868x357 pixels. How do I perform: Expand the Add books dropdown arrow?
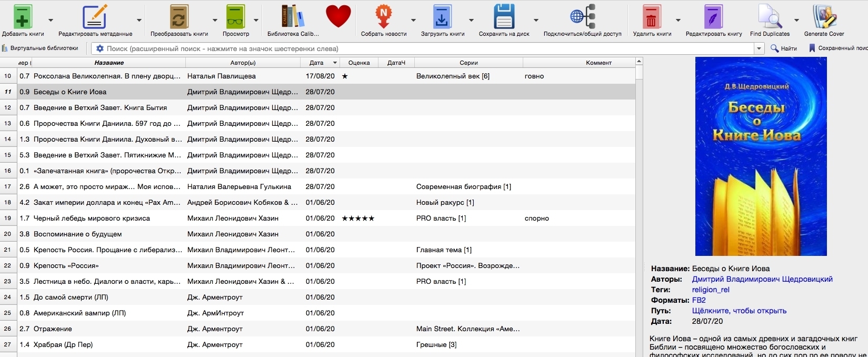pyautogui.click(x=51, y=20)
